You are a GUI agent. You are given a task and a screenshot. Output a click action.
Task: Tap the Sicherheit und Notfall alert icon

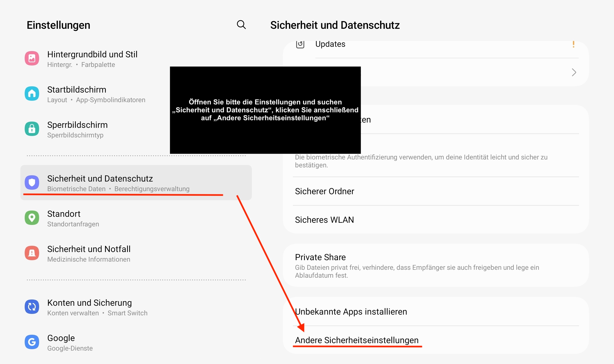[x=32, y=253]
